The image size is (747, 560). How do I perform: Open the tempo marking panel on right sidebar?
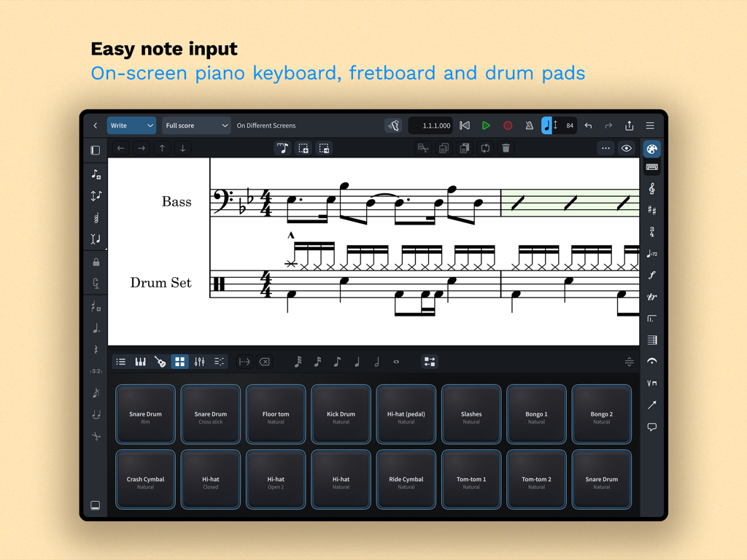[651, 254]
